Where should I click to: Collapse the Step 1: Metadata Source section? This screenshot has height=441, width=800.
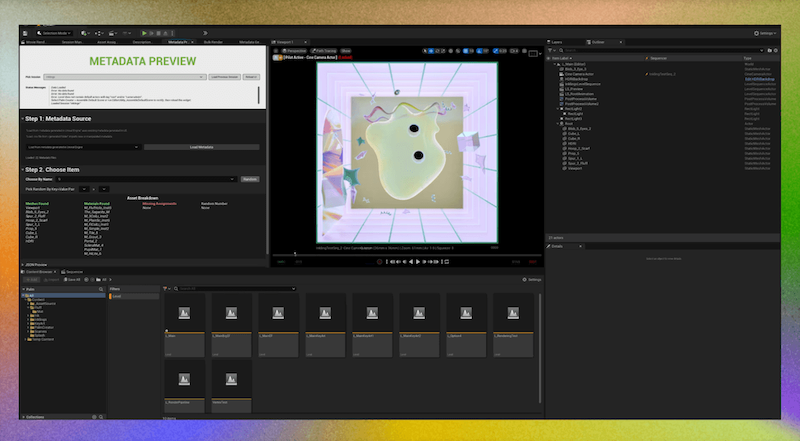coord(24,119)
